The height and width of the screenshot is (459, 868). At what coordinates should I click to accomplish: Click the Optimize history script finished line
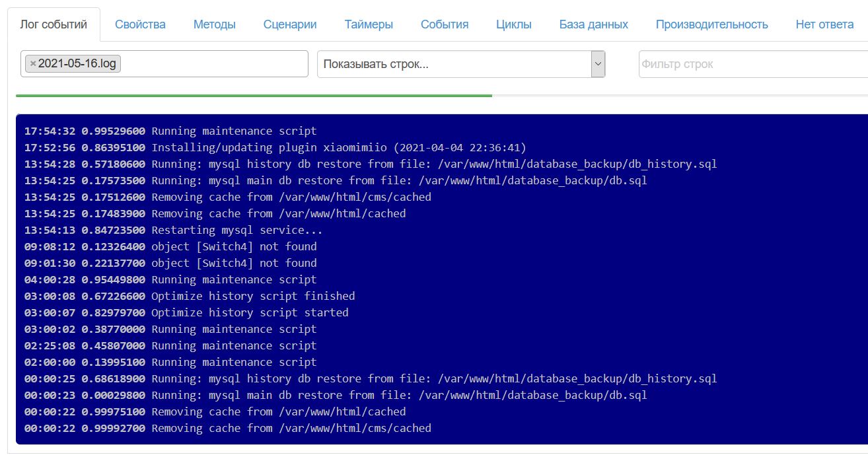pyautogui.click(x=252, y=296)
